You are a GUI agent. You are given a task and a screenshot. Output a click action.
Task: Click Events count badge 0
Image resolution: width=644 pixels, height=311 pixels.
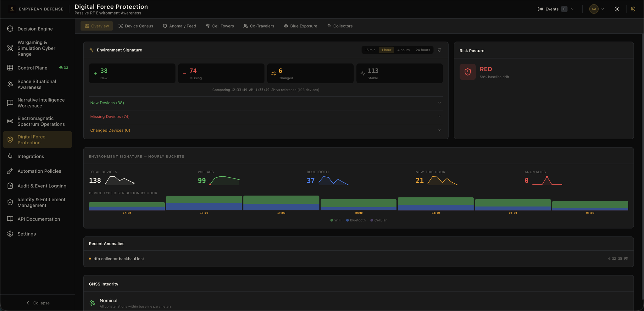click(x=564, y=9)
